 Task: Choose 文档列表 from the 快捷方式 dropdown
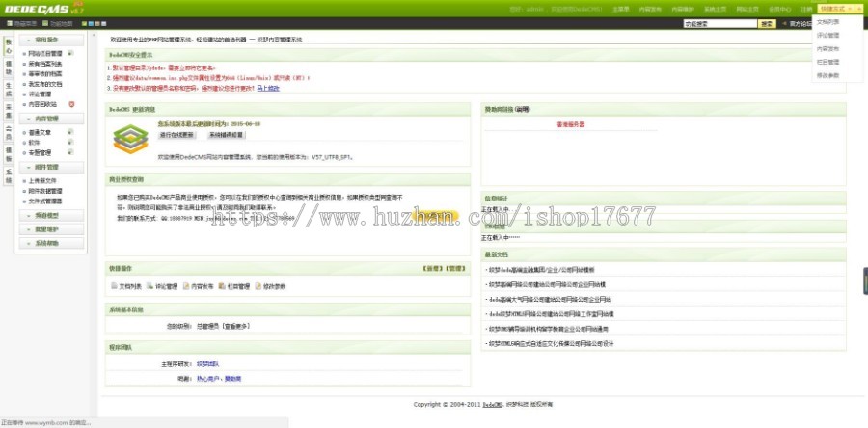(827, 22)
